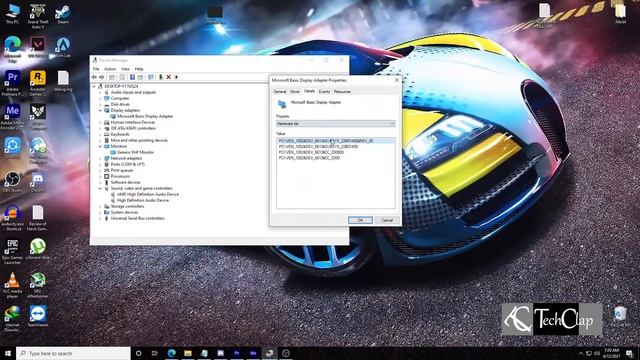Open OBS Studio desktop shortcut
The width and height of the screenshot is (640, 360).
click(13, 182)
